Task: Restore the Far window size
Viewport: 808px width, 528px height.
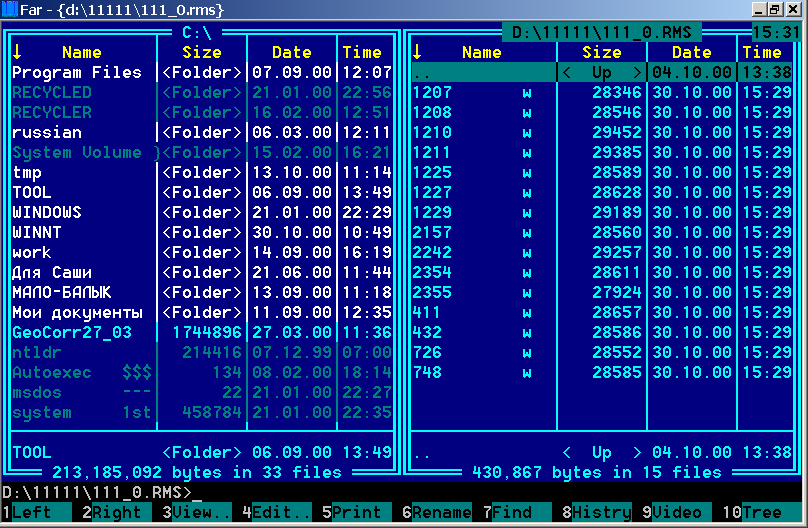Action: [x=775, y=9]
